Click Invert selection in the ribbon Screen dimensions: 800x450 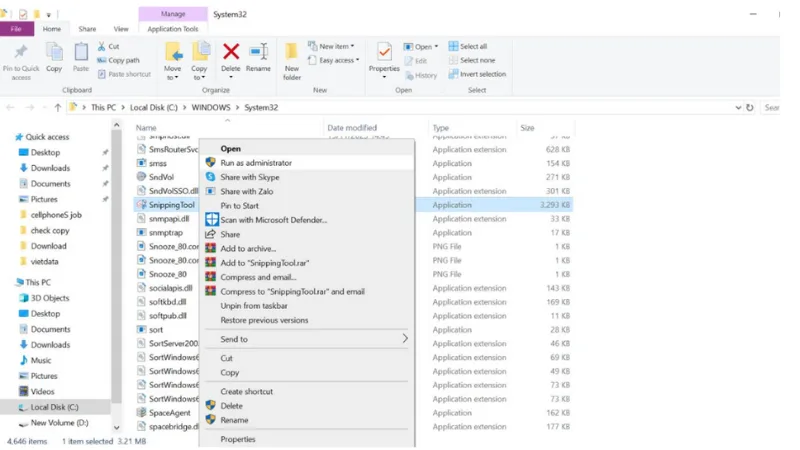tap(482, 74)
